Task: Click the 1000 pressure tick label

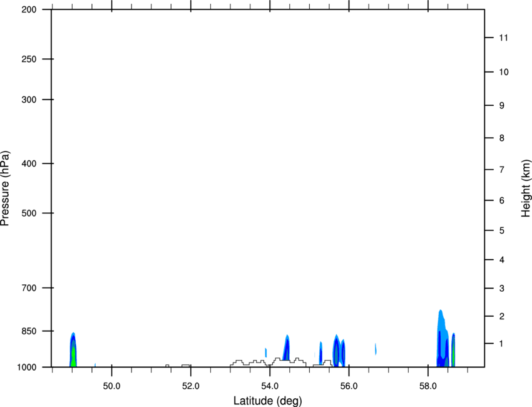Action: [27, 368]
